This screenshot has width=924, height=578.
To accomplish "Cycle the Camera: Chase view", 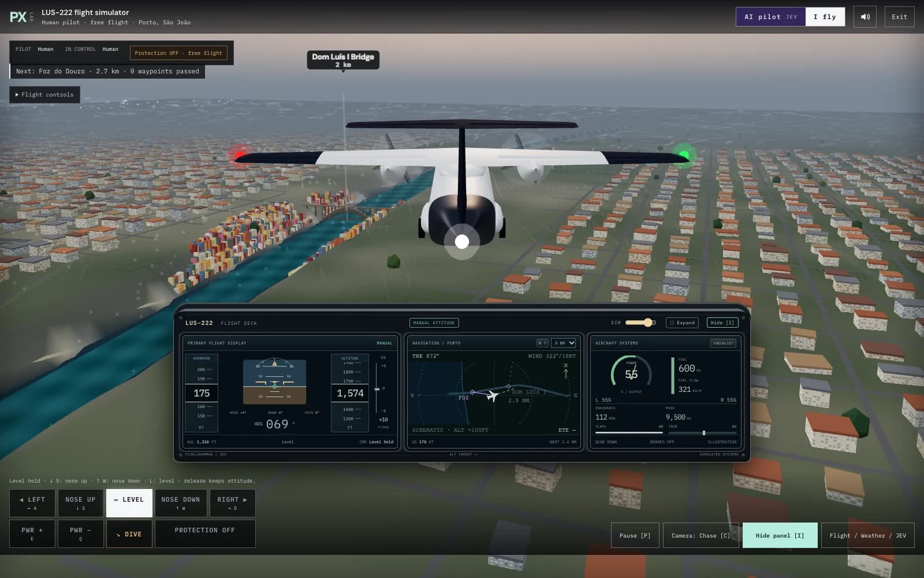I will pos(701,535).
